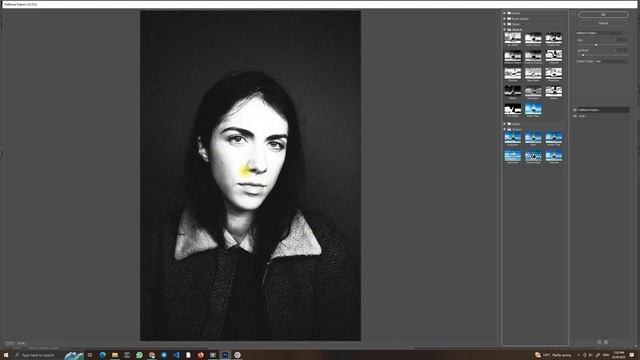This screenshot has height=360, width=640.
Task: Apply the Reticulation sketch filter
Action: pos(533,91)
